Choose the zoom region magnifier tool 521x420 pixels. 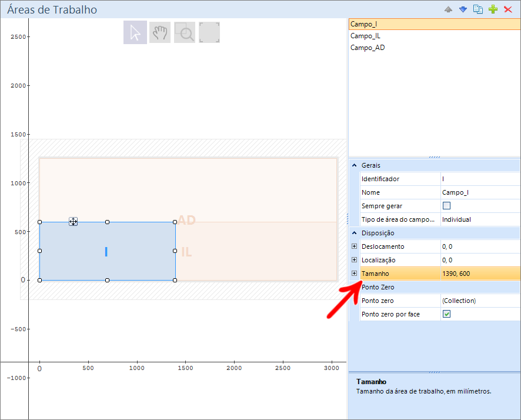[x=185, y=32]
